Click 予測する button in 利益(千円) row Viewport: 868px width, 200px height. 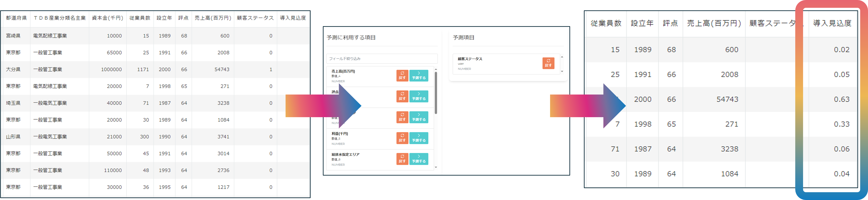[x=418, y=138]
